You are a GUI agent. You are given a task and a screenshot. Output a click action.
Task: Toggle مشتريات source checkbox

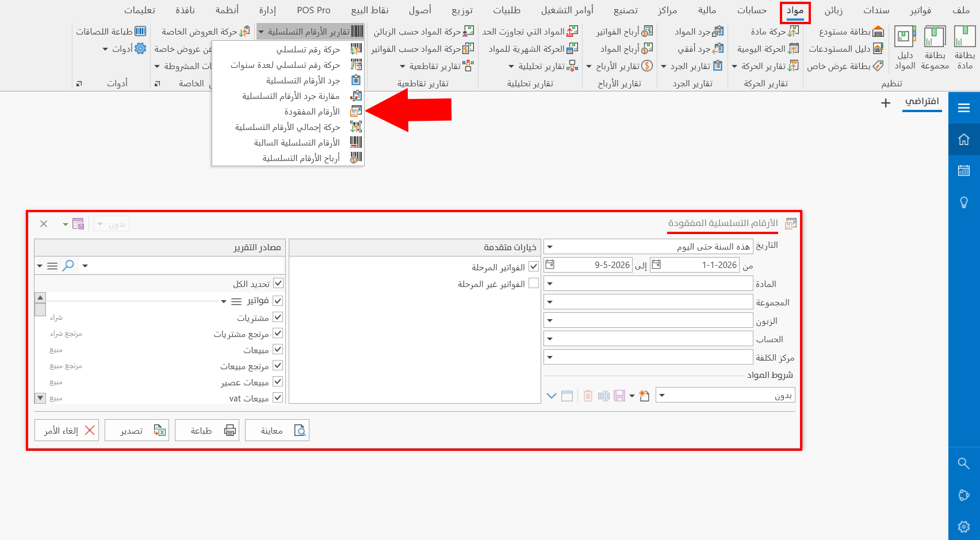point(278,317)
